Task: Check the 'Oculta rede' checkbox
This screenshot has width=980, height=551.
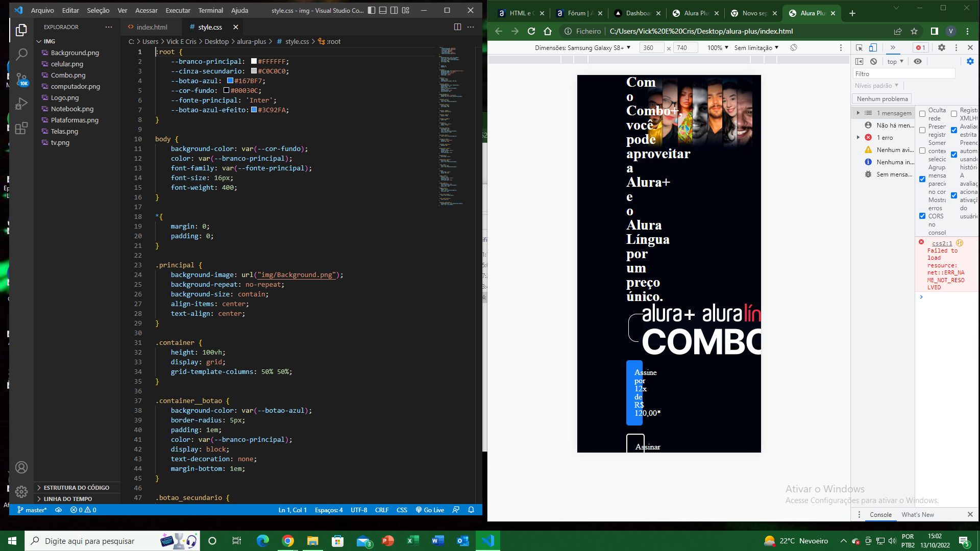Action: click(922, 114)
